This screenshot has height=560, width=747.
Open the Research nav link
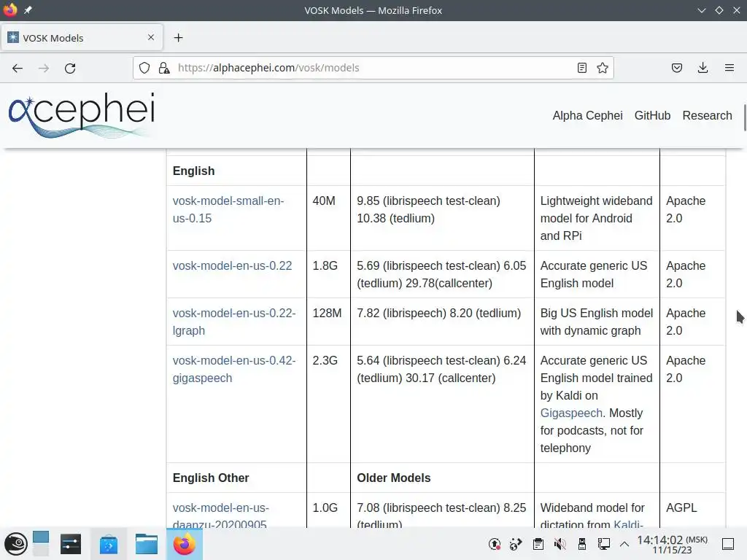point(707,116)
